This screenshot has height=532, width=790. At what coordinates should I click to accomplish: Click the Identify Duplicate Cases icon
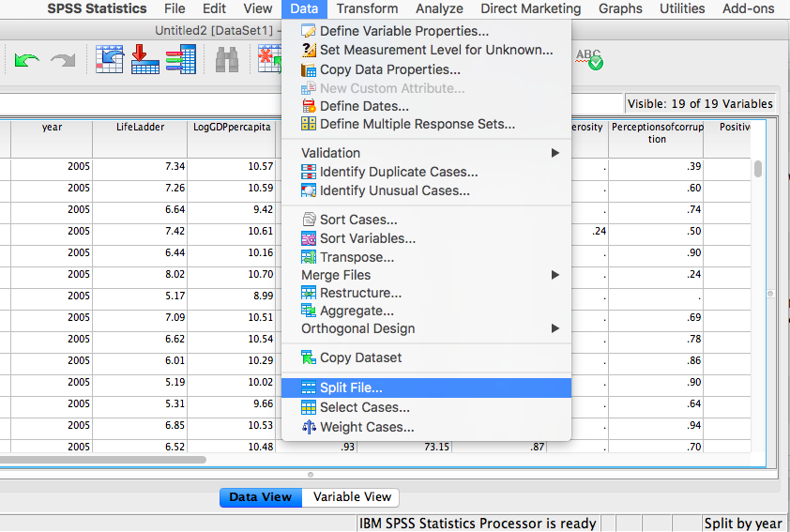pos(309,172)
